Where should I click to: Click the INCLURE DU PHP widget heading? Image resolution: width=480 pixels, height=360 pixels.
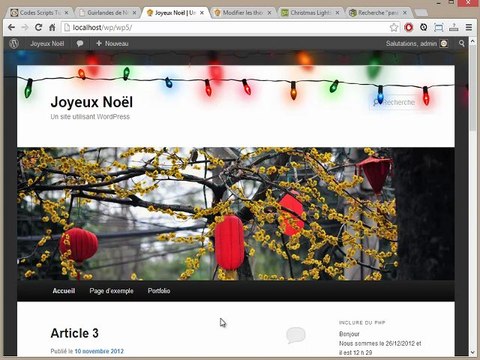click(x=362, y=323)
